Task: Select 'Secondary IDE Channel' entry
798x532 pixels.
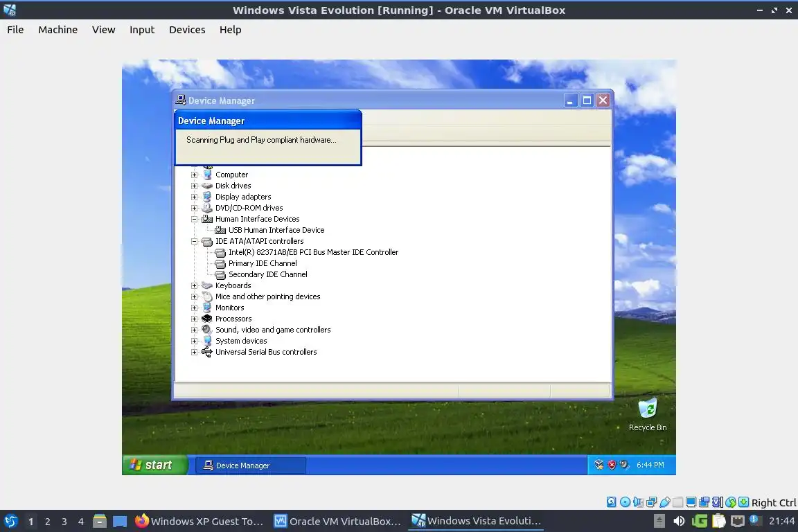Action: pyautogui.click(x=267, y=274)
